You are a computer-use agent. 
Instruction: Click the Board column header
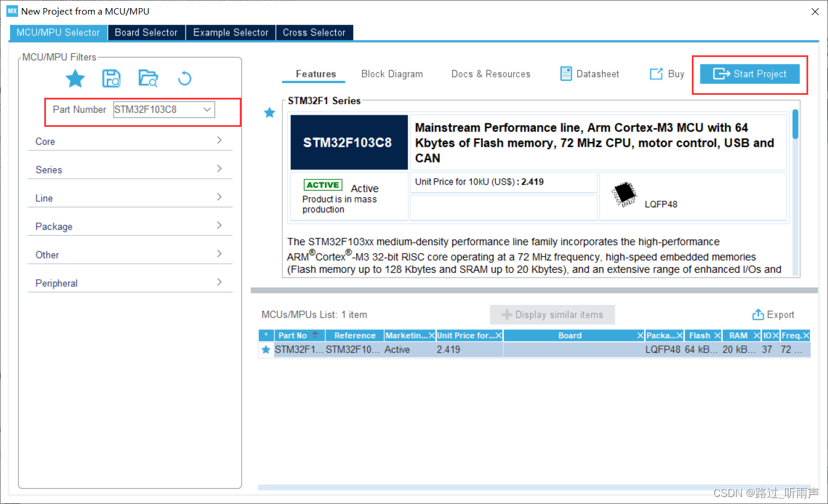pos(570,335)
